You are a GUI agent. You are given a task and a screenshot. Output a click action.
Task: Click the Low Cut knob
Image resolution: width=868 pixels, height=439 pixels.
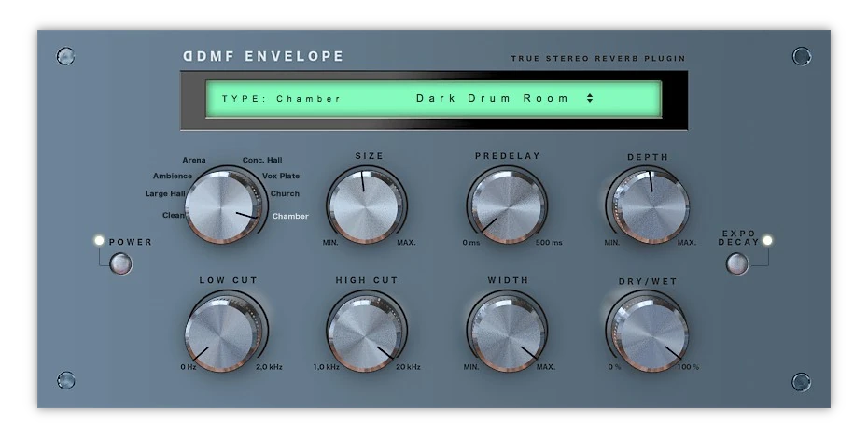(x=226, y=332)
